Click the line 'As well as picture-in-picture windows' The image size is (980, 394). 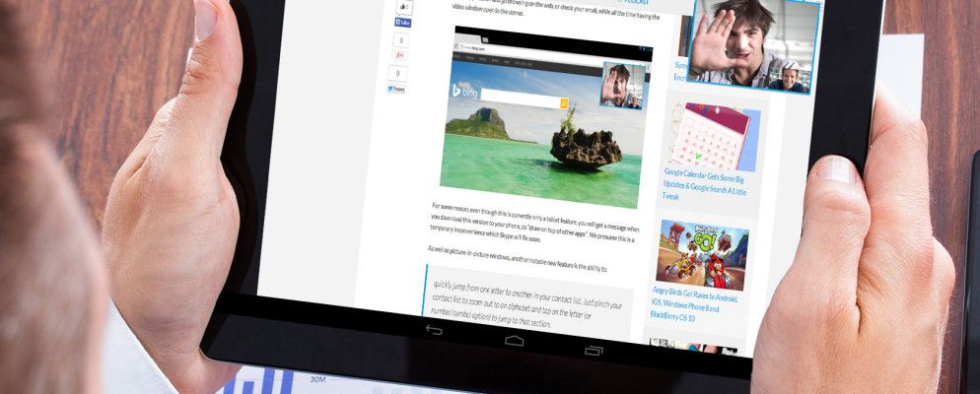(x=517, y=260)
